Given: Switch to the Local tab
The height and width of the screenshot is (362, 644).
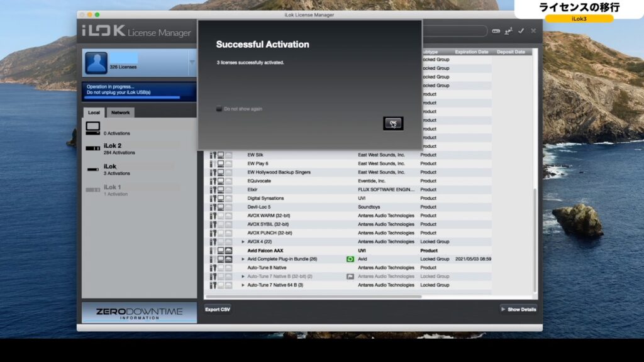Looking at the screenshot, I should (94, 112).
